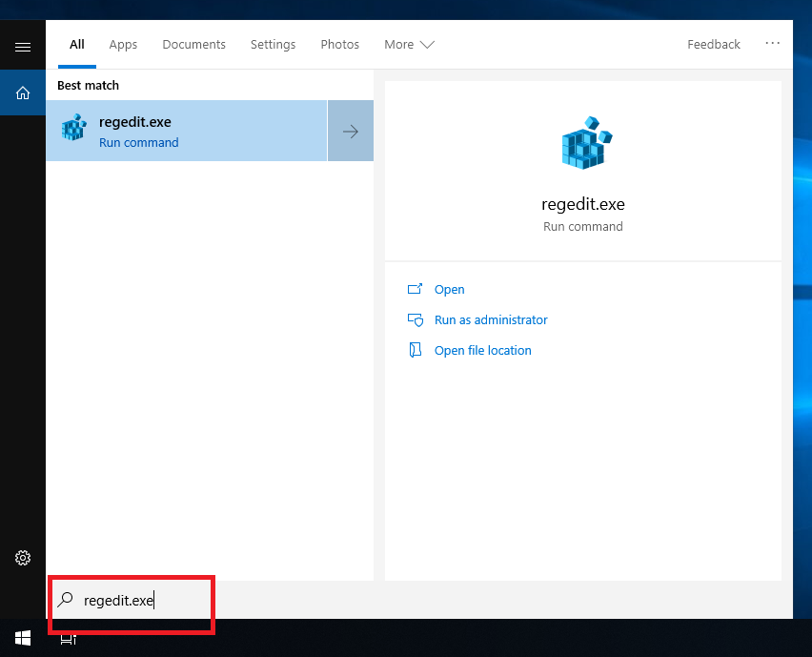Switch to the Apps tab
812x657 pixels.
[123, 45]
